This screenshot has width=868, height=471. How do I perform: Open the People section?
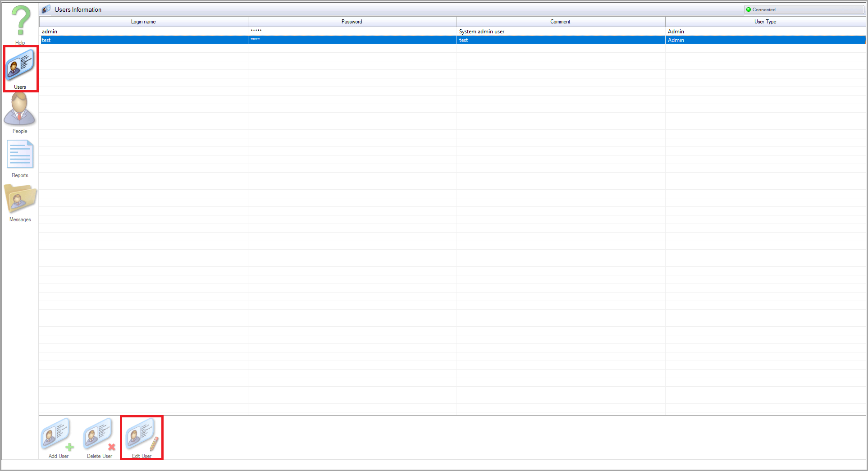pyautogui.click(x=20, y=113)
